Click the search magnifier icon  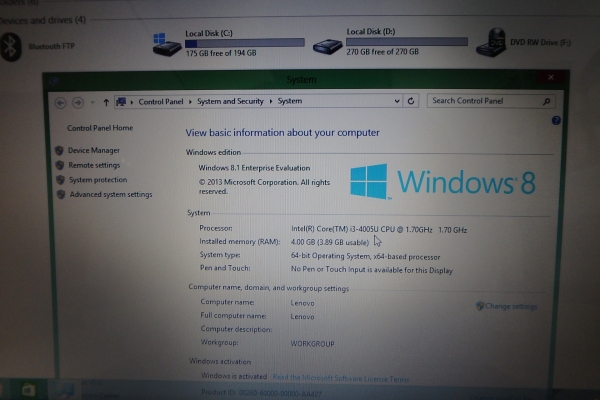tap(546, 101)
